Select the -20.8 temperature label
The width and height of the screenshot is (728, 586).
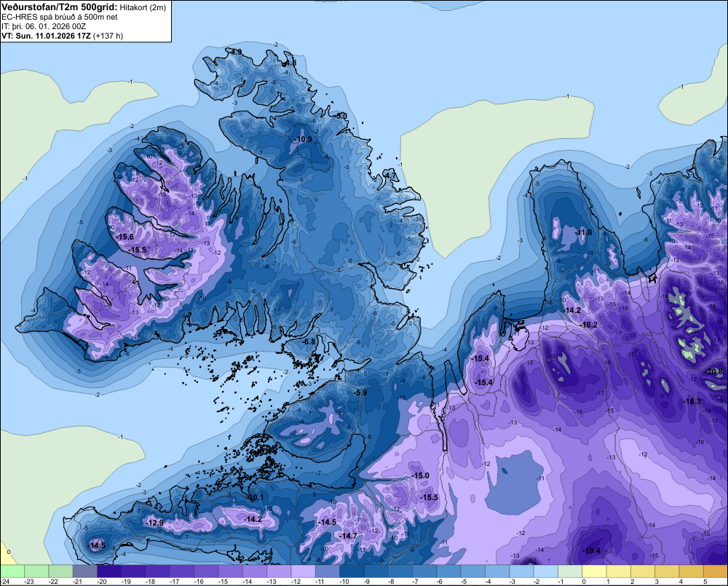point(714,371)
